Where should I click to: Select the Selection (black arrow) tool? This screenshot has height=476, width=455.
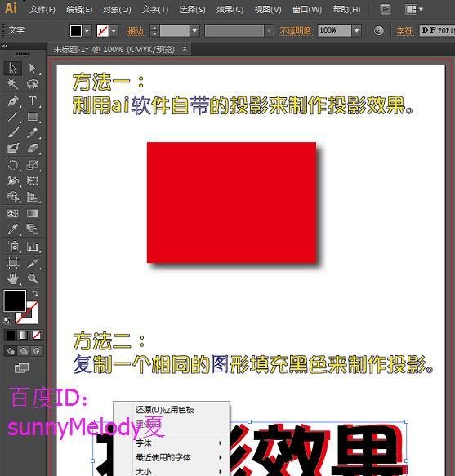[x=13, y=68]
